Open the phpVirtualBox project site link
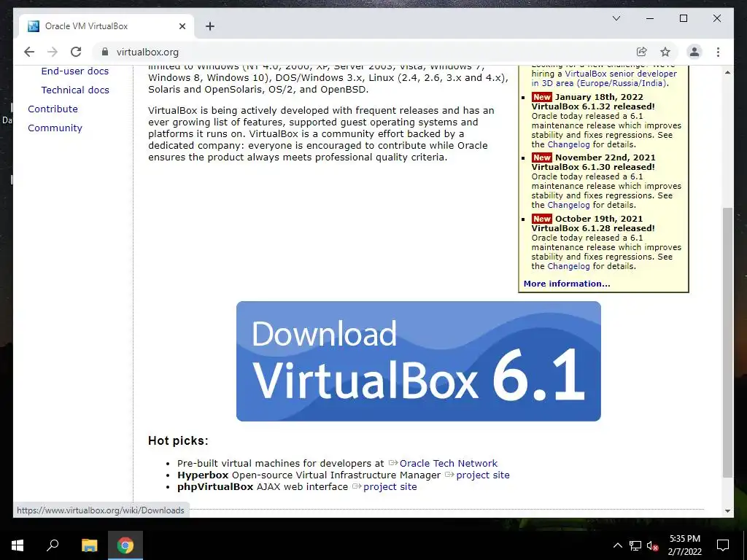Screen dimensions: 747x560 [390, 486]
